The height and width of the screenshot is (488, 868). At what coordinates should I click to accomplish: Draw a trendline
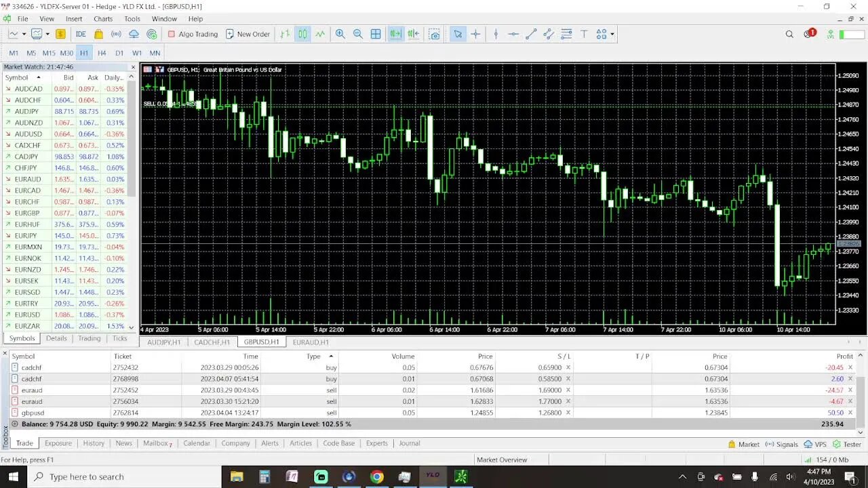[x=531, y=34]
